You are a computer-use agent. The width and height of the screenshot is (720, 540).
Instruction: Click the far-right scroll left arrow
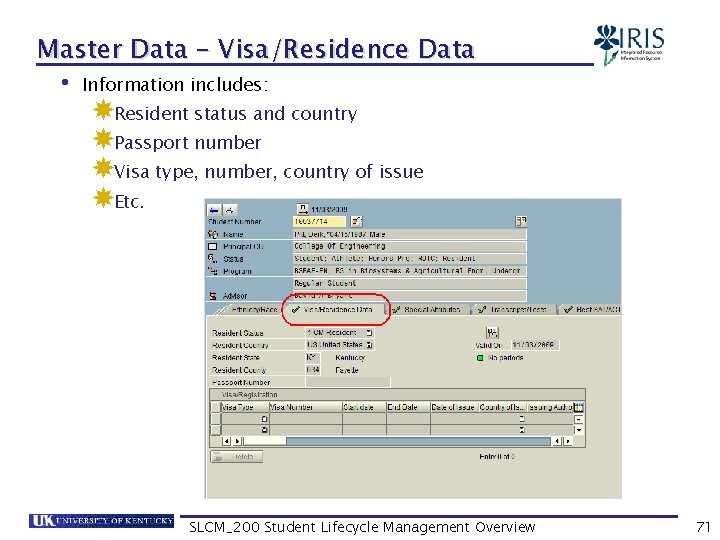click(557, 441)
